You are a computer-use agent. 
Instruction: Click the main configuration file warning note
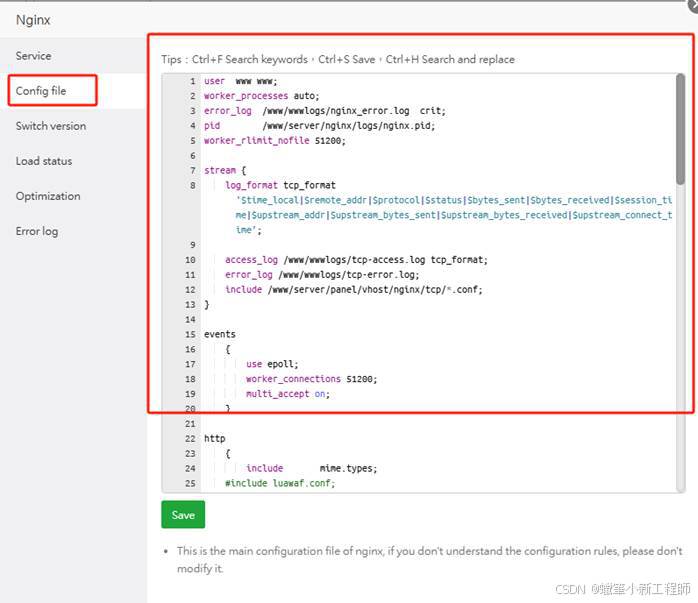coord(429,559)
